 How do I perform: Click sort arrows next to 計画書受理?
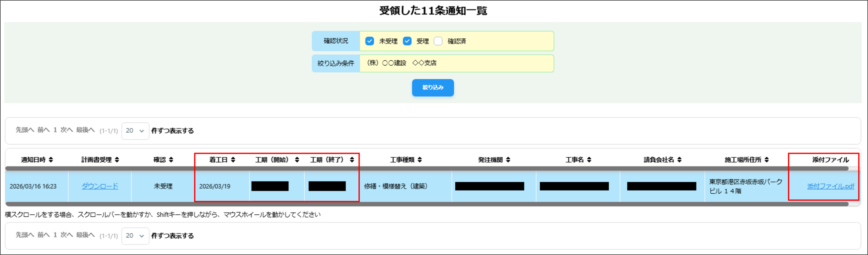pyautogui.click(x=117, y=160)
